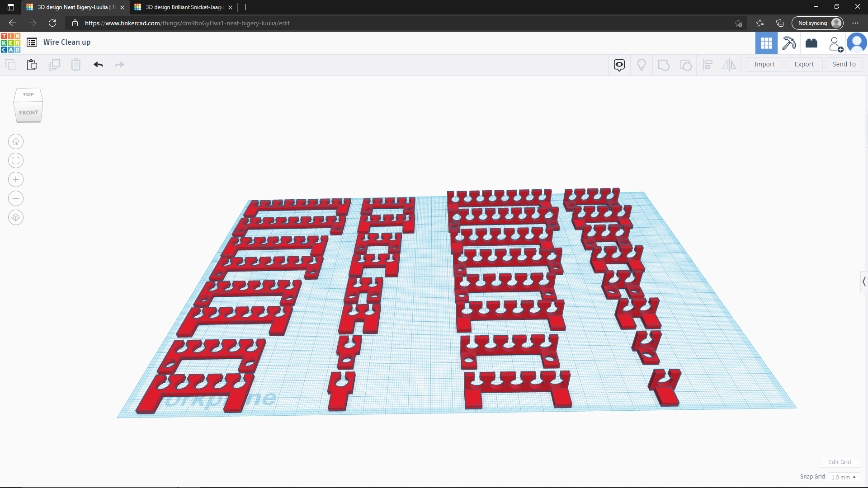868x488 pixels.
Task: Click the TOP face of view cube
Action: 28,94
